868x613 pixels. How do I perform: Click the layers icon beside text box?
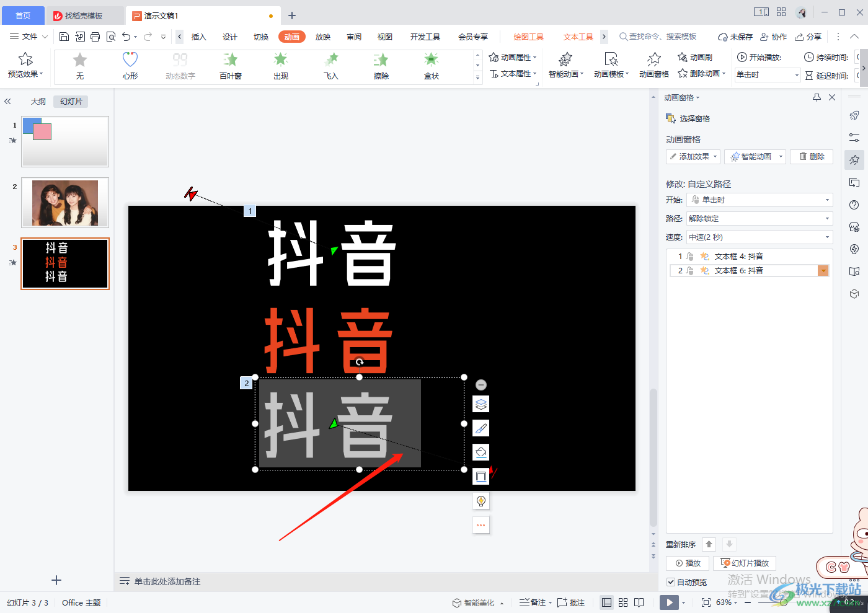[481, 405]
